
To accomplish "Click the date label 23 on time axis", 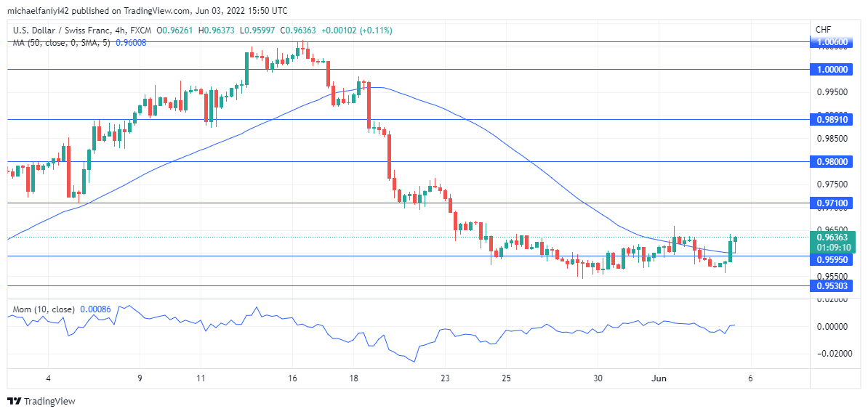I will (444, 378).
